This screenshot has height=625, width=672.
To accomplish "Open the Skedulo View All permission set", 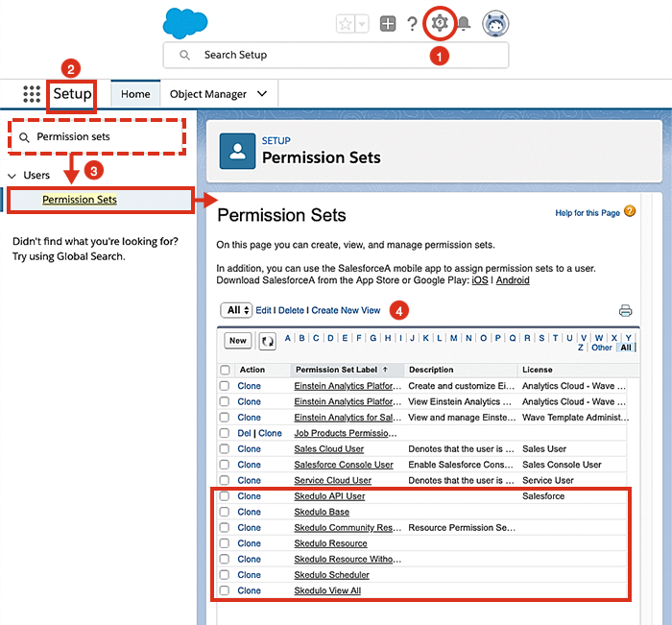I will tap(327, 590).
